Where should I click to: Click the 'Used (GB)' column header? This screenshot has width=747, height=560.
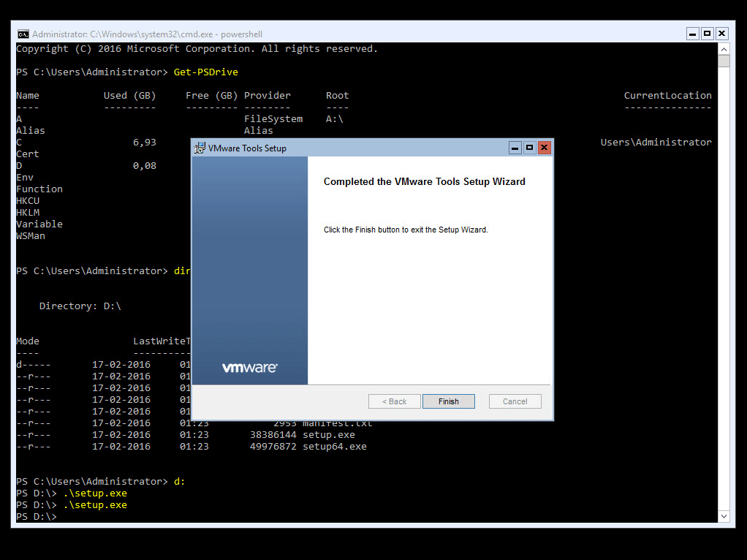click(129, 95)
